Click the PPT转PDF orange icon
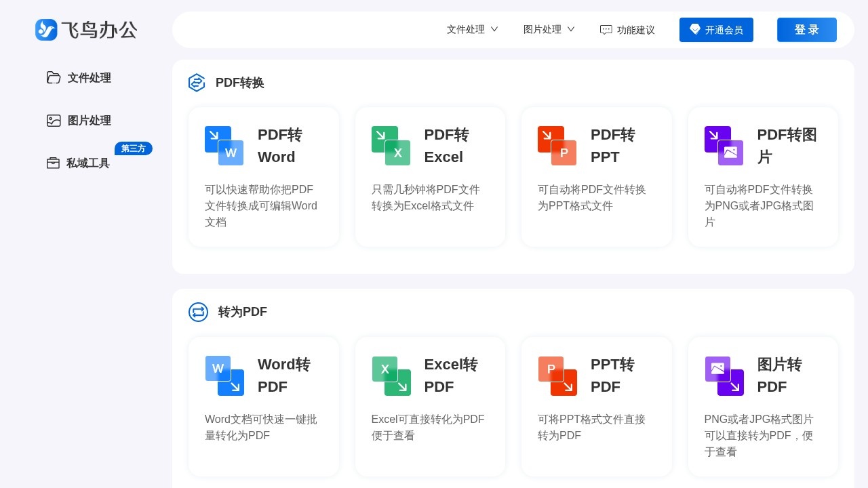This screenshot has height=488, width=868. coord(557,375)
